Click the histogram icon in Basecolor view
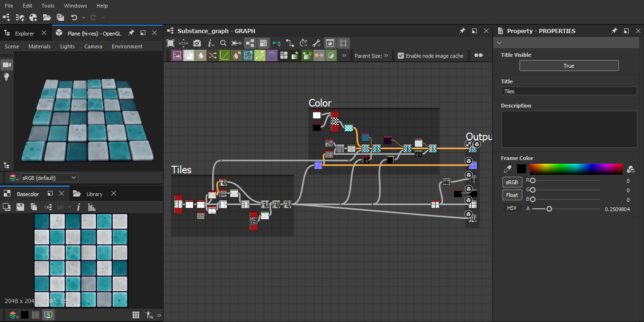 92,207
